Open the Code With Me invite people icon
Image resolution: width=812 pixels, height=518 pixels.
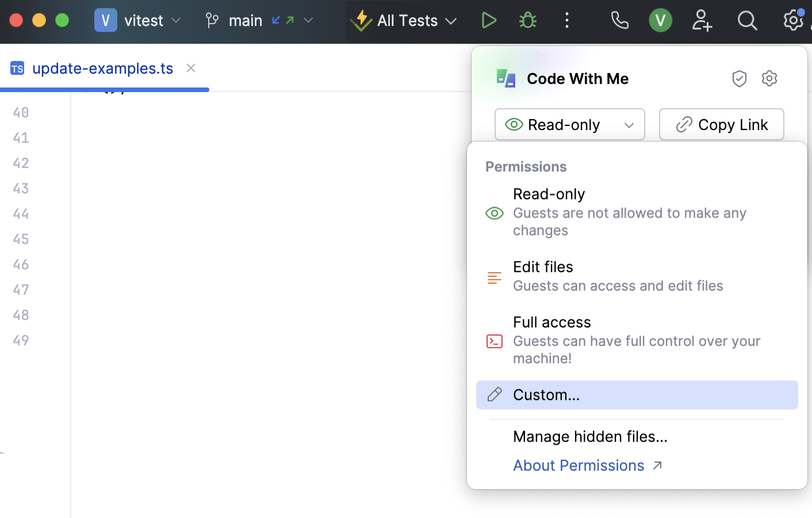[x=702, y=20]
